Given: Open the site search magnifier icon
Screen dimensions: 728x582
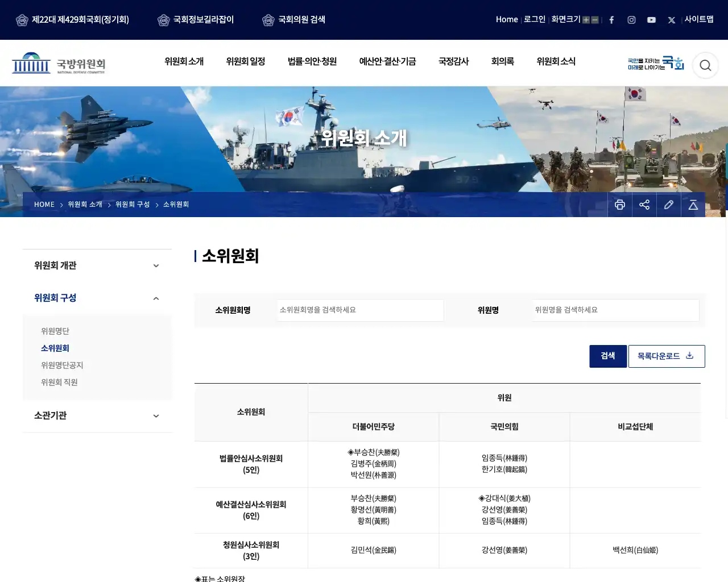Looking at the screenshot, I should [705, 65].
